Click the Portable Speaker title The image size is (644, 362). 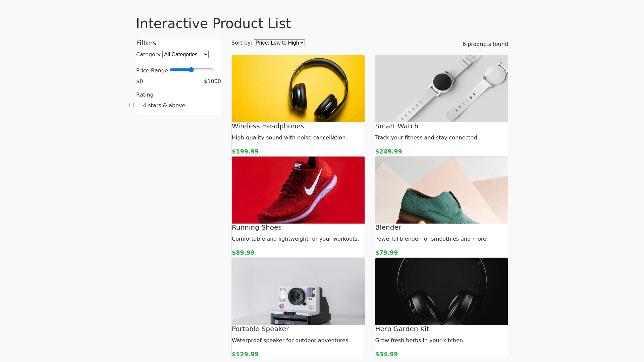coord(260,329)
